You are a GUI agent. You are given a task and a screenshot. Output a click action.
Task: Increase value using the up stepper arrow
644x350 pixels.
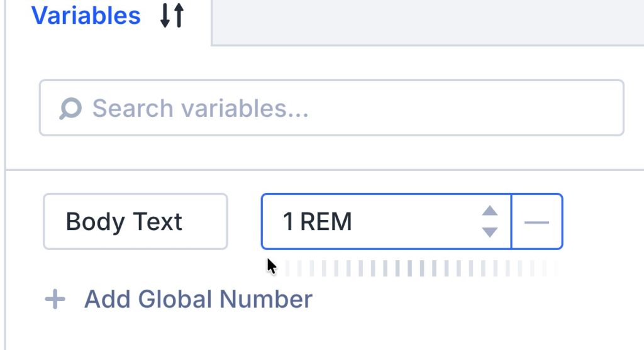pyautogui.click(x=490, y=211)
